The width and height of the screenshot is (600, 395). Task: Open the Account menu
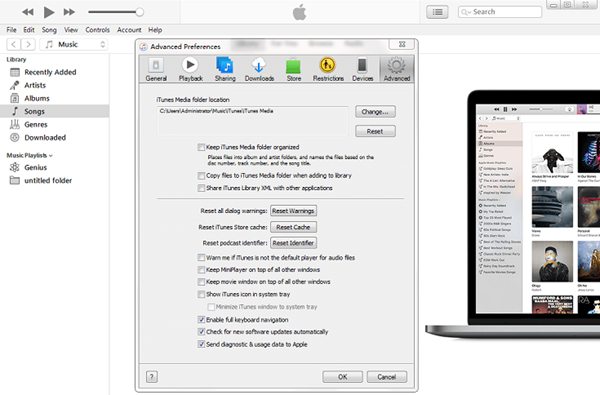coord(129,30)
